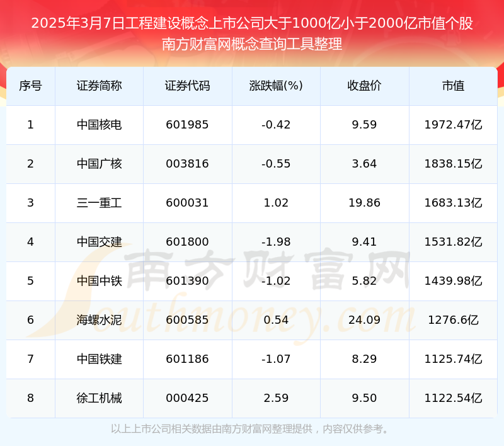
Task: Click the footer disclaimer 以上上市公司相关数据
Action: pyautogui.click(x=250, y=429)
